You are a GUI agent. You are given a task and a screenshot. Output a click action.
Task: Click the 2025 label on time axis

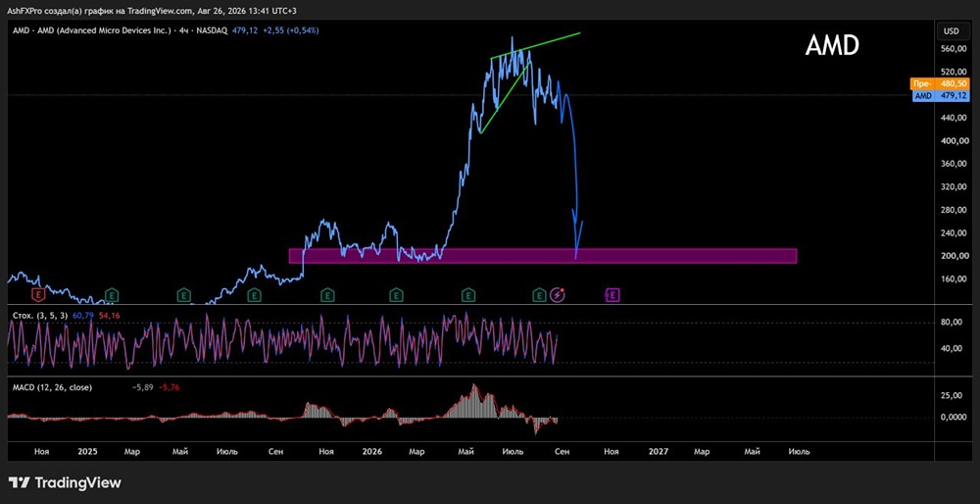point(87,451)
